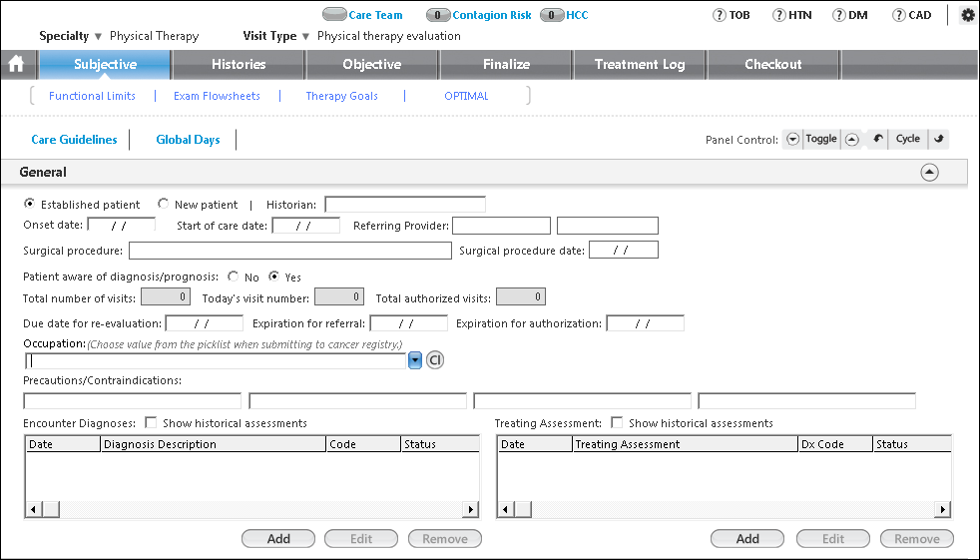Image resolution: width=980 pixels, height=560 pixels.
Task: Open the OPTIMAL link
Action: coord(466,96)
